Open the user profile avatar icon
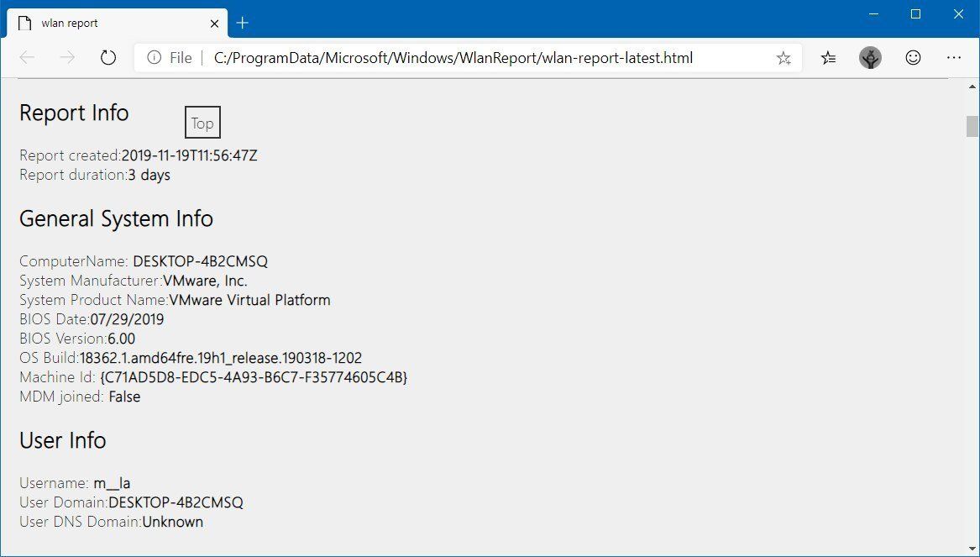Image resolution: width=980 pixels, height=557 pixels. point(870,57)
